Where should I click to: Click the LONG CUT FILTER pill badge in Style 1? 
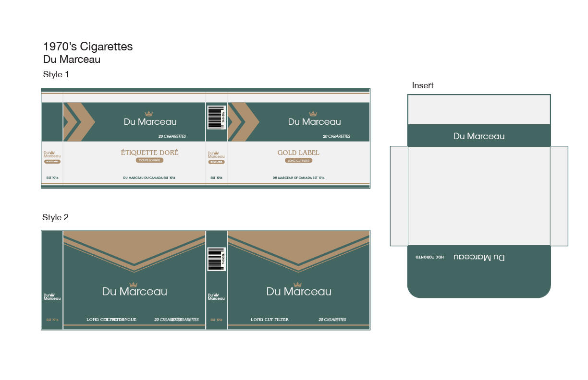(x=299, y=160)
